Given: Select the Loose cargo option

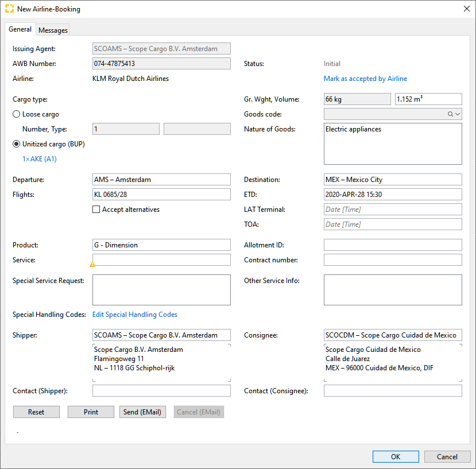Looking at the screenshot, I should click(17, 114).
